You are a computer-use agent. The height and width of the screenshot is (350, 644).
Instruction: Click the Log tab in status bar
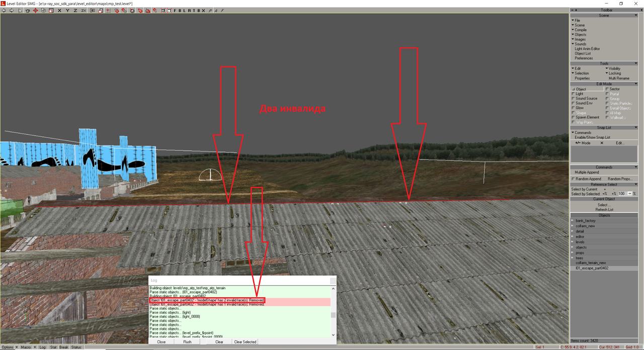point(43,347)
